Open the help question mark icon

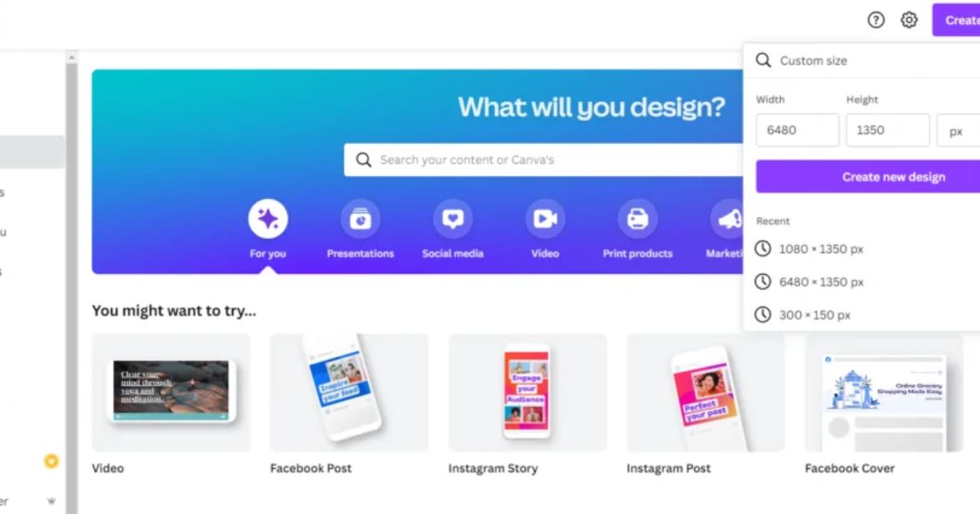[x=876, y=20]
